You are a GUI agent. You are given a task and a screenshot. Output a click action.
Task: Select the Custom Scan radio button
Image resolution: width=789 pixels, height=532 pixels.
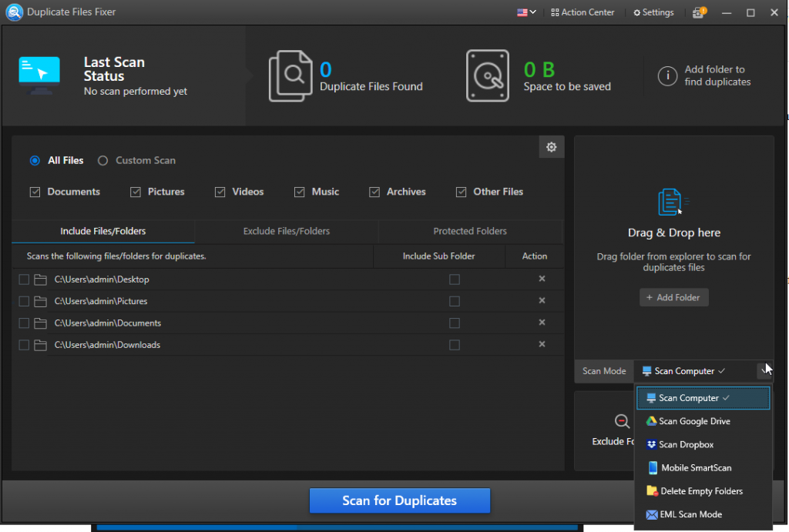[102, 160]
